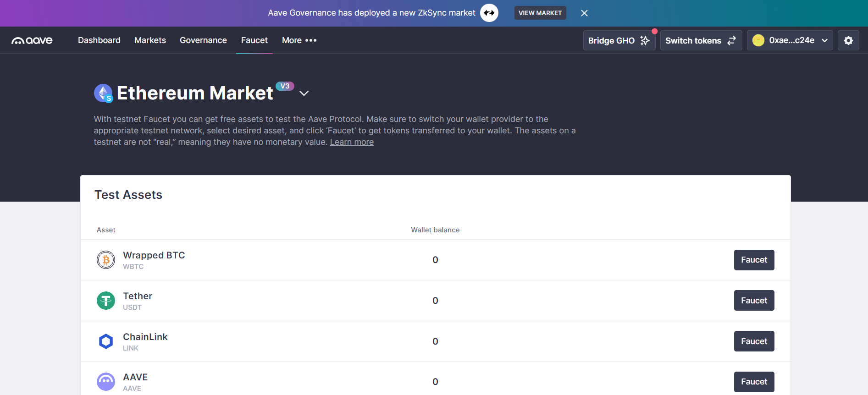Expand the Ethereum Market selector chevron
Image resolution: width=868 pixels, height=395 pixels.
click(304, 93)
